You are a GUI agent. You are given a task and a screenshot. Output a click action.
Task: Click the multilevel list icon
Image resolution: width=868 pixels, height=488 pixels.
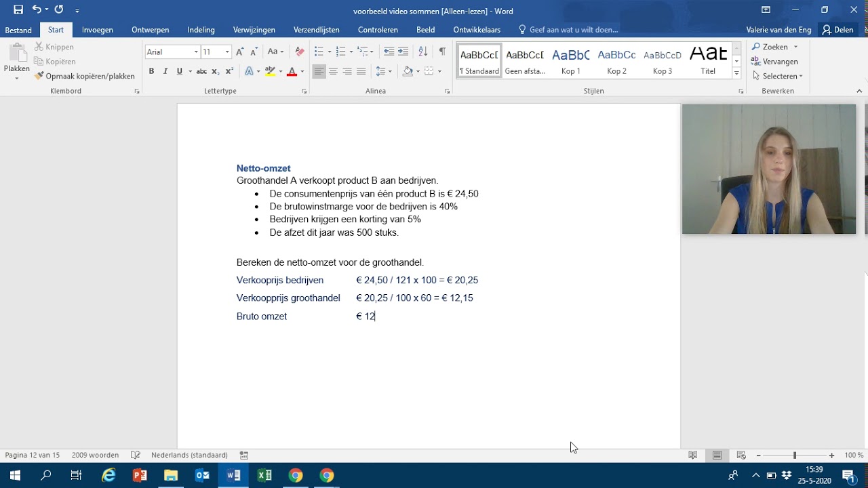tap(363, 52)
